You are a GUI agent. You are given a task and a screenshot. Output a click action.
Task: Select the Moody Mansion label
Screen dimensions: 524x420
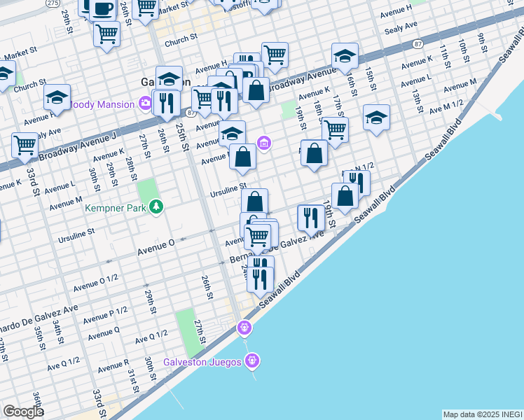click(x=102, y=104)
